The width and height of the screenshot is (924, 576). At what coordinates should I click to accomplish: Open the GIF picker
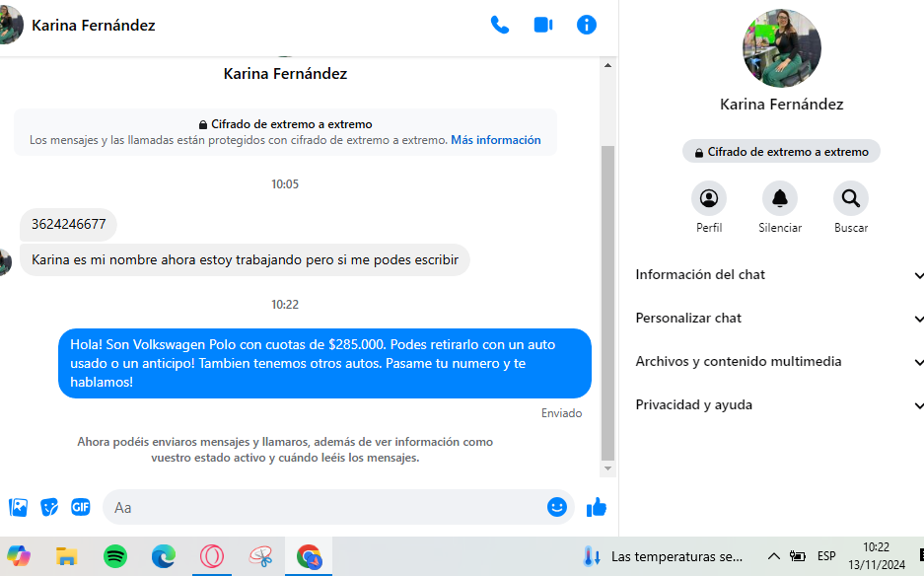[x=80, y=507]
